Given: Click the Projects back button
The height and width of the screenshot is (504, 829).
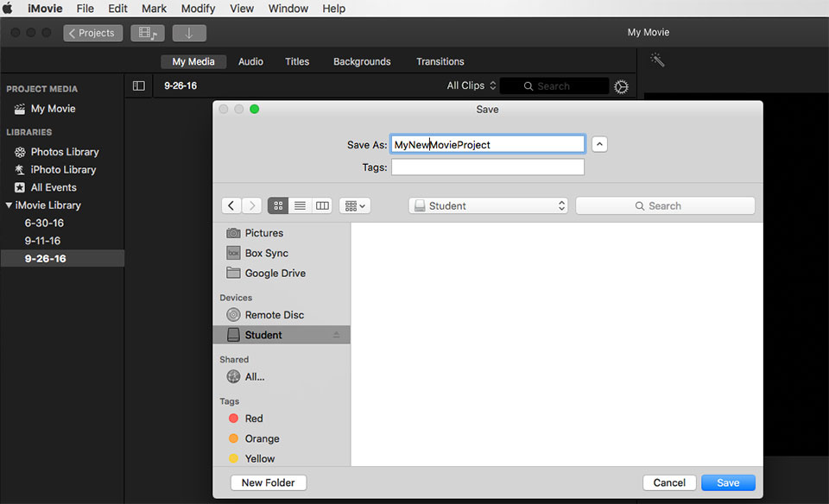Looking at the screenshot, I should (x=93, y=33).
